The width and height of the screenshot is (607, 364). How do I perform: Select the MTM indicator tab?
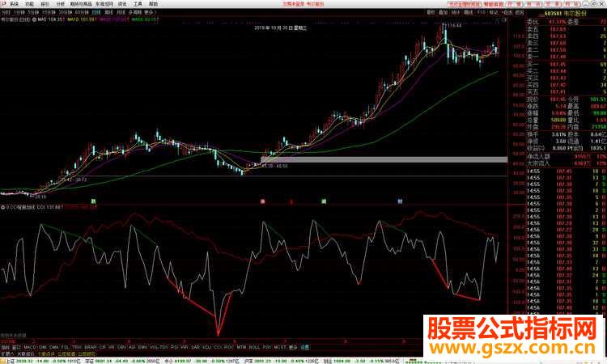pos(241,347)
